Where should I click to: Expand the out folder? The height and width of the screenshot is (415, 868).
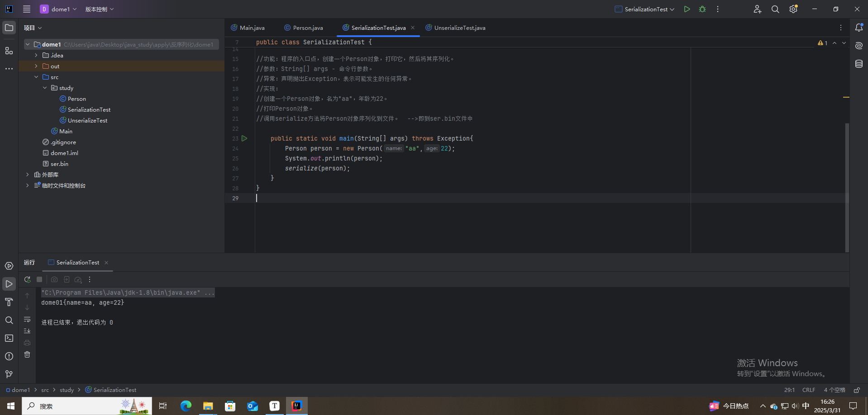point(36,66)
